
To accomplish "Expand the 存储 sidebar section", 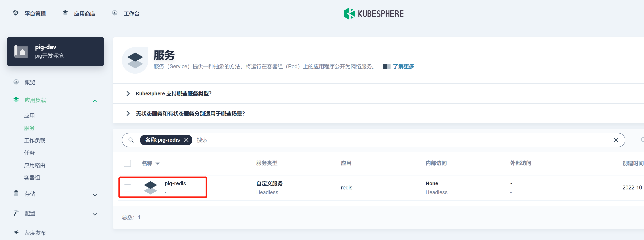I will [x=95, y=195].
